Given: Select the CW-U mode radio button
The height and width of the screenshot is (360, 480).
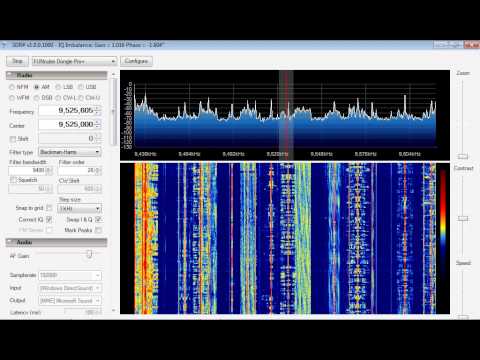Looking at the screenshot, I should tap(81, 98).
